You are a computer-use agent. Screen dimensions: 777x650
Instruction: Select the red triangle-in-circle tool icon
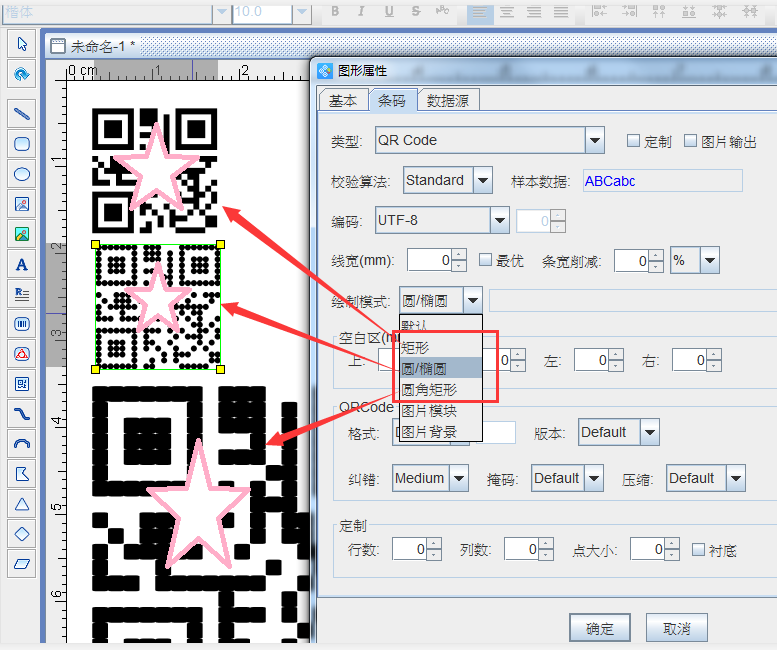22,354
